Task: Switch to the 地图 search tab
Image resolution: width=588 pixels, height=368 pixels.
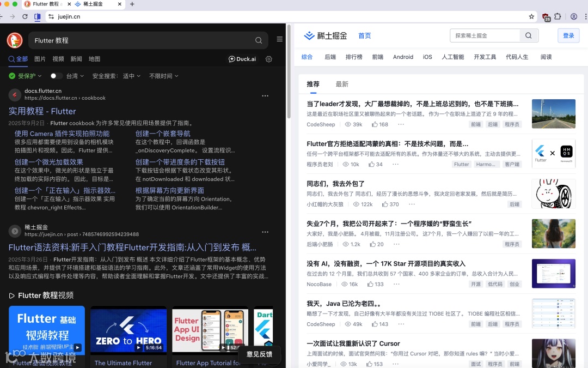Action: [x=95, y=59]
